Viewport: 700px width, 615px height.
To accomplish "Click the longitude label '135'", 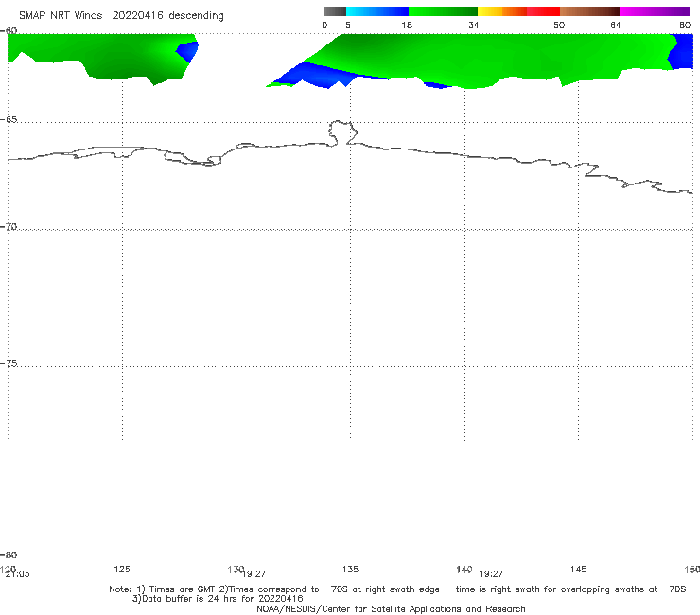I will [x=350, y=569].
